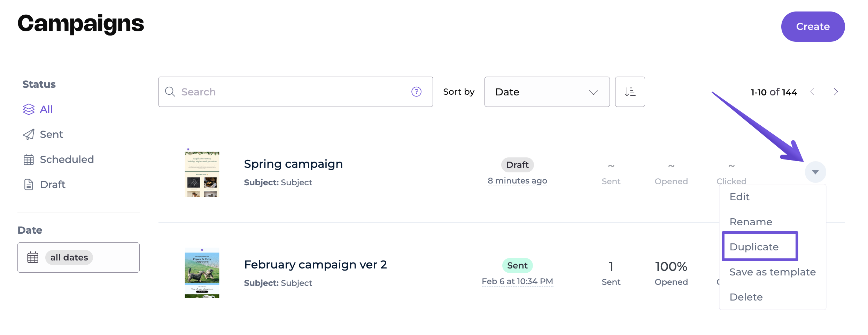Viewport: 868px width, 335px height.
Task: Collapse the Spring campaign actions arrow
Action: click(x=815, y=172)
